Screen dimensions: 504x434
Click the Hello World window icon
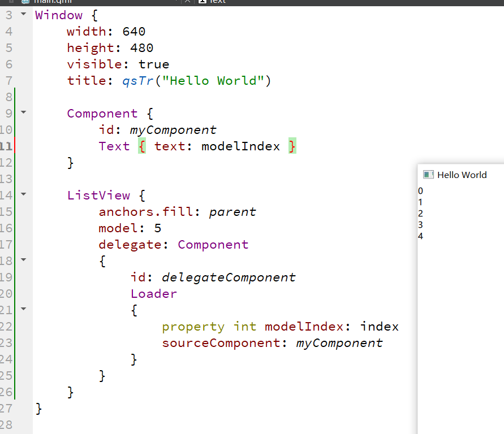428,175
